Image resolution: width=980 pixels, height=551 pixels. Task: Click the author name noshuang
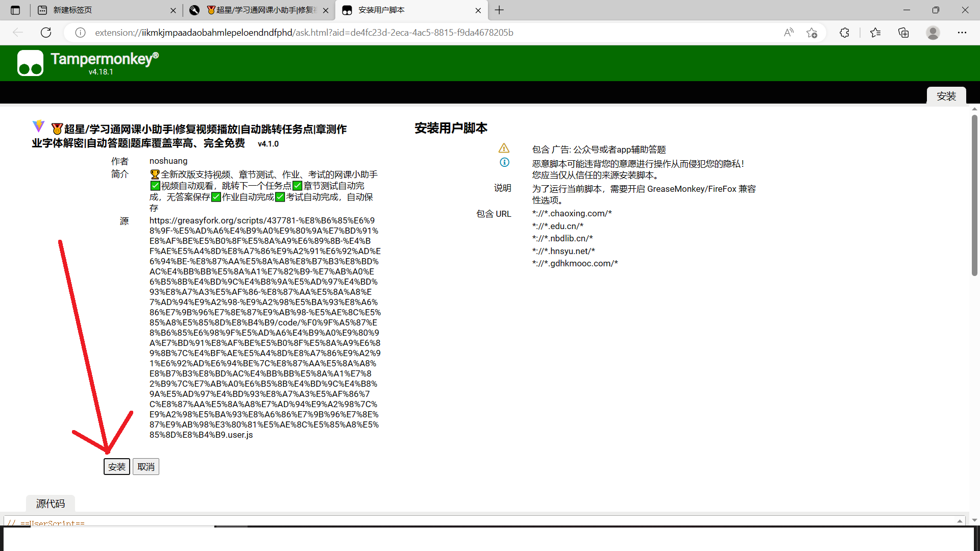click(168, 161)
